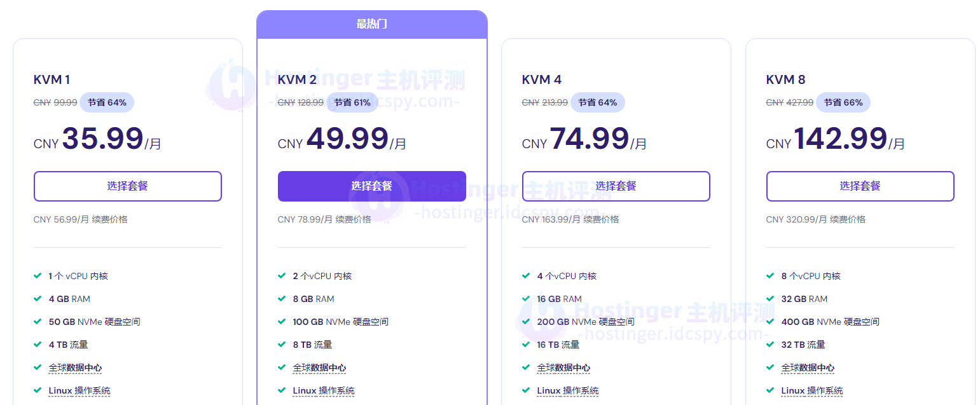Screen dimensions: 980x405
Task: Click the checkmark next to 4 GB RAM
Action: [x=37, y=298]
